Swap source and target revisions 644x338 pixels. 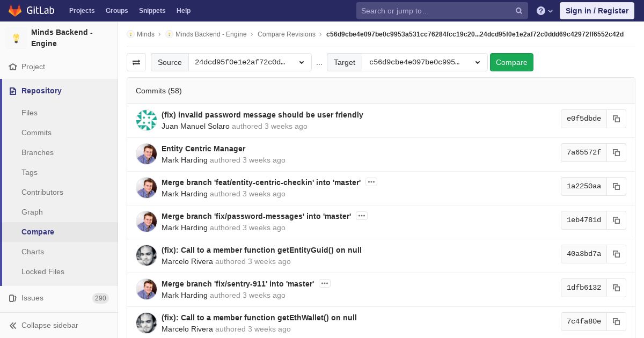tap(136, 62)
